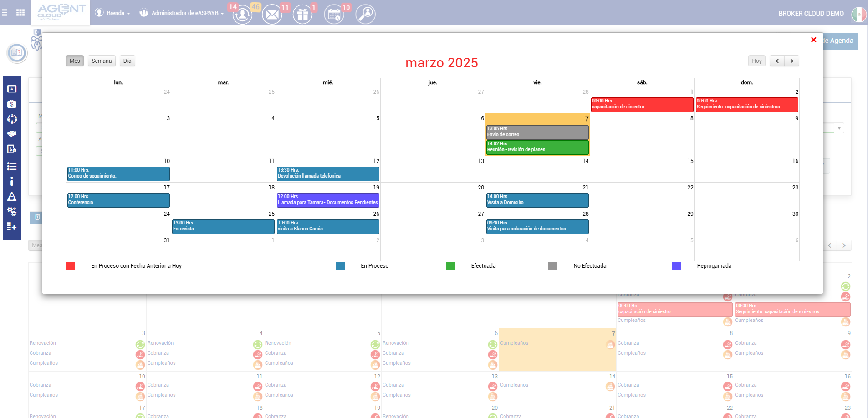Open the calendar reminders icon
Image resolution: width=868 pixels, height=418 pixels.
coord(334,14)
